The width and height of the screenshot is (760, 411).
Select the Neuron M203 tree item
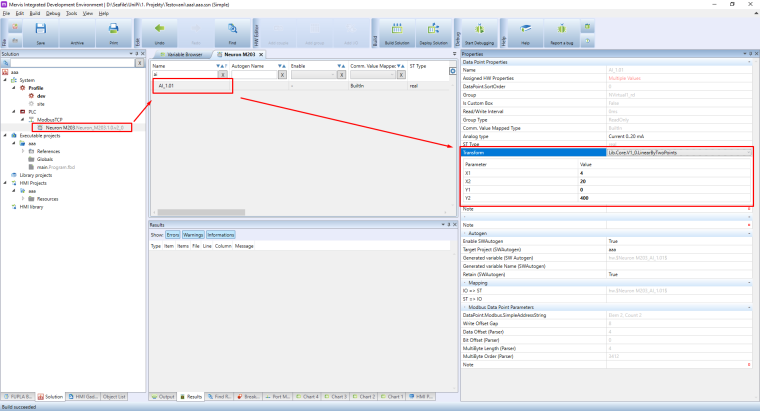57,127
